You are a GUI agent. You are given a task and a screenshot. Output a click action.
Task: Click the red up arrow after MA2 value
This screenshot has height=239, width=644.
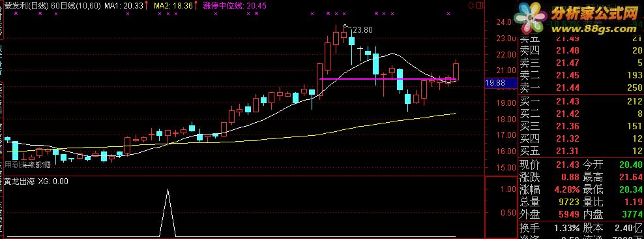(196, 5)
